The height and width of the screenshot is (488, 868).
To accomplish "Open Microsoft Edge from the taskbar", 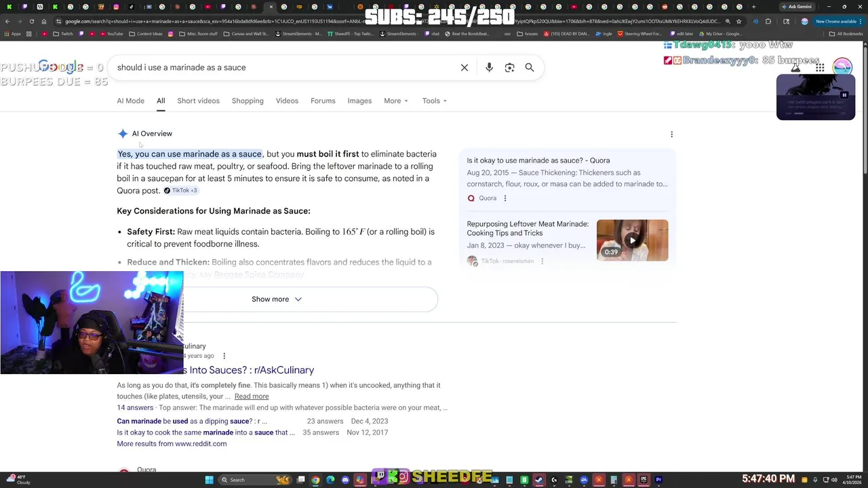I will pos(330,480).
